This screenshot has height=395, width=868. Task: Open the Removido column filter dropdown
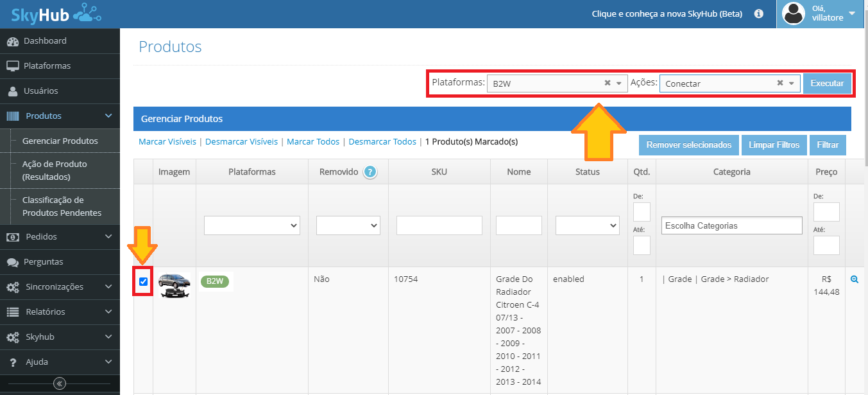(x=348, y=225)
